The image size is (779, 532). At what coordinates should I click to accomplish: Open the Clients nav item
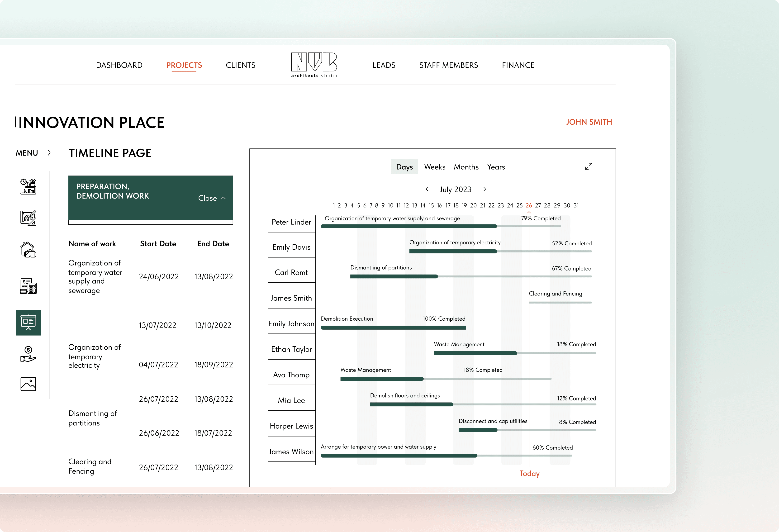point(240,65)
